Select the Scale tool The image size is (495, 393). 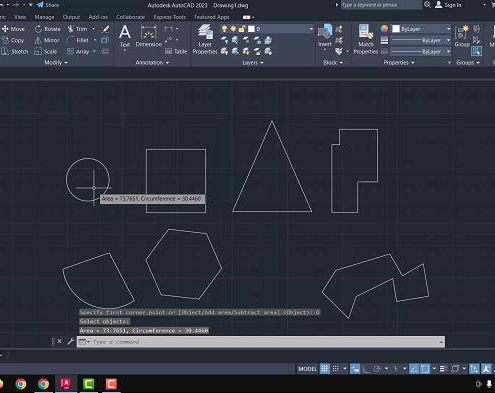pos(46,52)
